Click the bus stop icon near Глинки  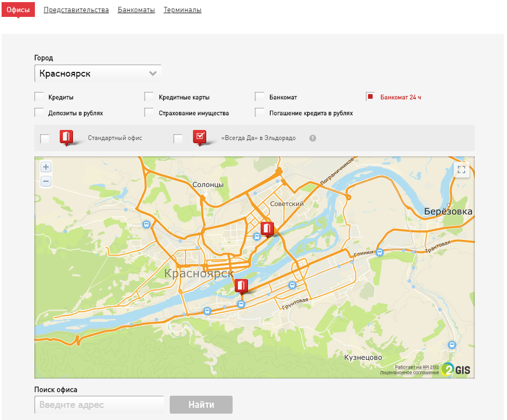[380, 252]
